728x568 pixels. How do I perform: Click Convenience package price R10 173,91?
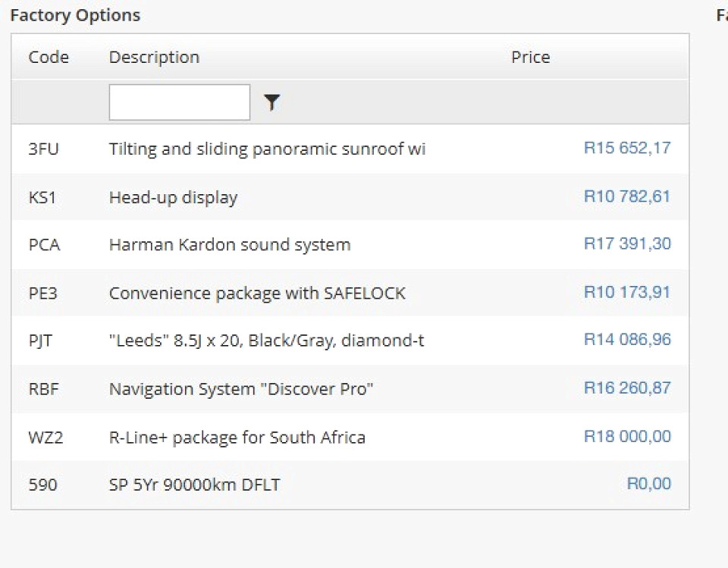(626, 292)
